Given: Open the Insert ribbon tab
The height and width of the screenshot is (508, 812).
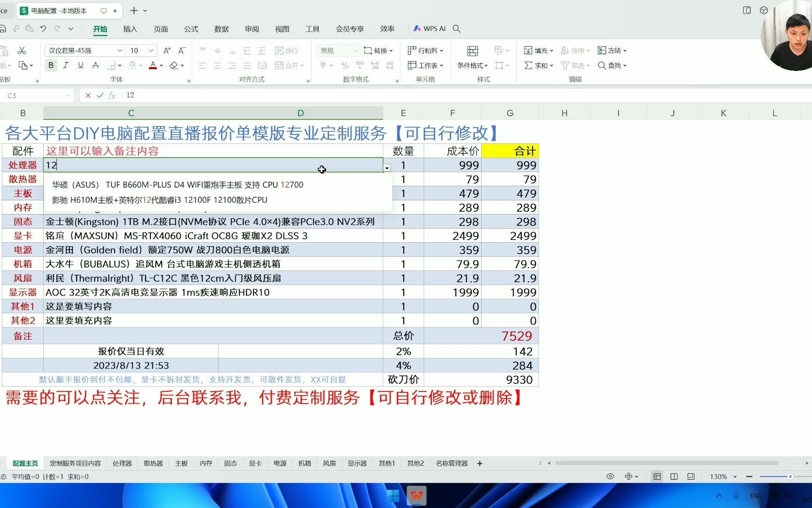Looking at the screenshot, I should (130, 29).
